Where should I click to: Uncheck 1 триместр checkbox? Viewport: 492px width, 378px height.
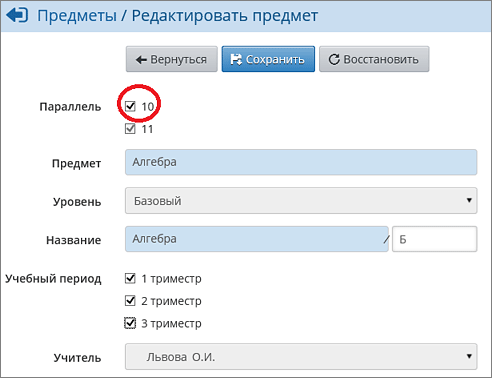130,278
